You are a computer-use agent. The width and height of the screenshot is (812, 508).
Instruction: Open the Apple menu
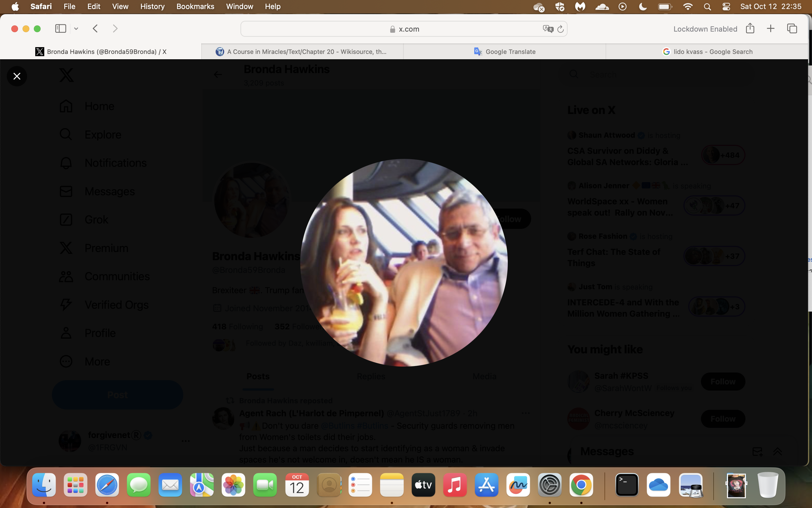point(15,6)
